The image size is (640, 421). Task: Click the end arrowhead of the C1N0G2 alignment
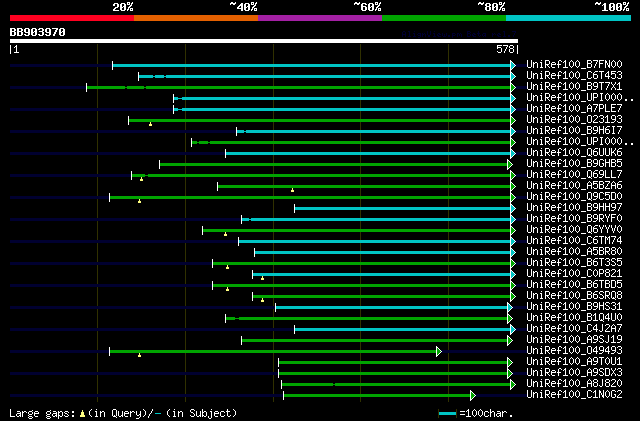[x=473, y=396]
